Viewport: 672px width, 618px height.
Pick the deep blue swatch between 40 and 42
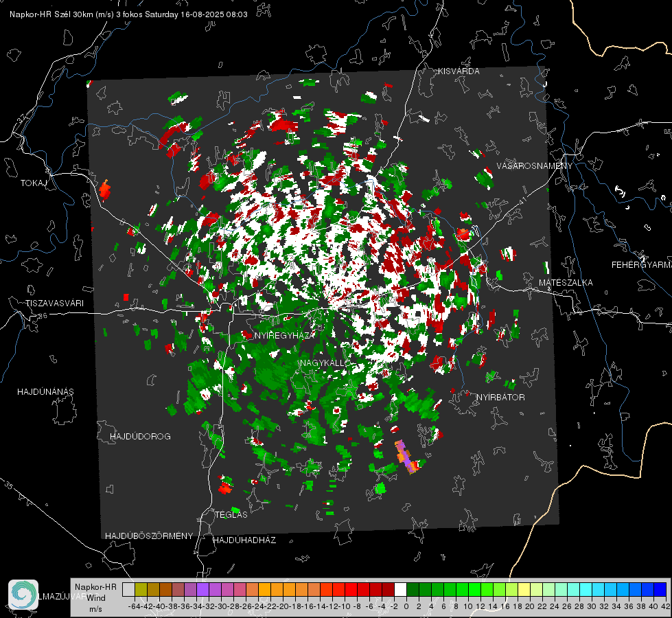pos(660,590)
